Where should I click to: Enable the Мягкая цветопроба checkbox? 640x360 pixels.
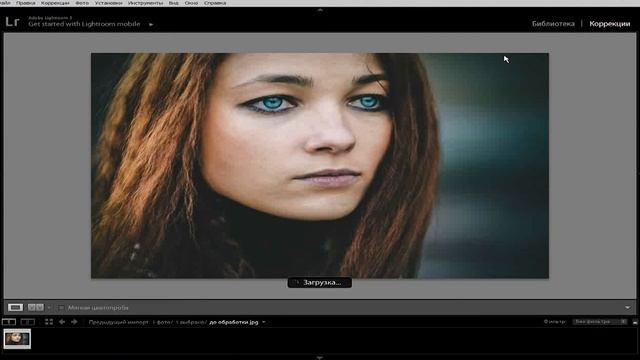(61, 307)
